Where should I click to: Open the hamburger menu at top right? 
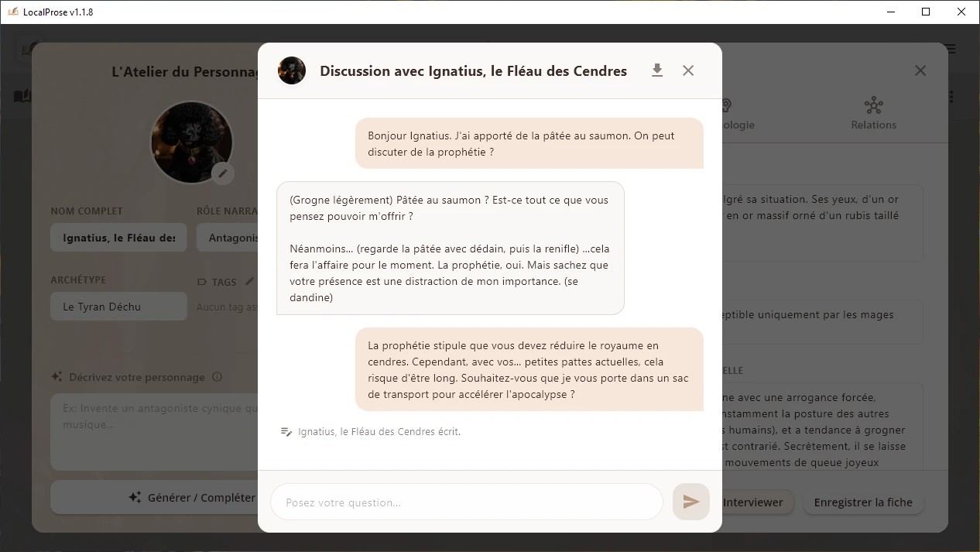point(951,49)
